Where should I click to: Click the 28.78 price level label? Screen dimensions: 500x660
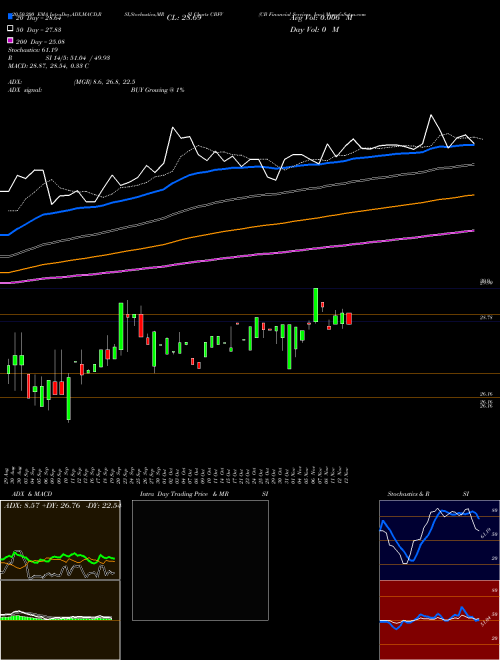click(x=486, y=318)
